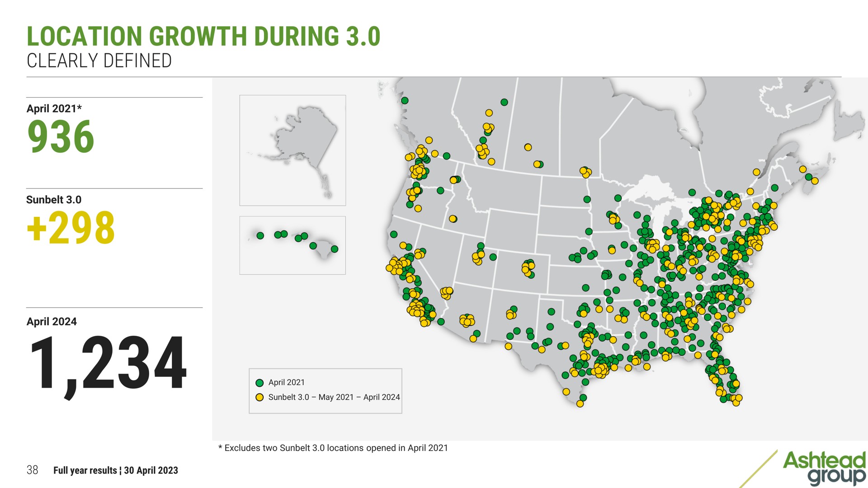The height and width of the screenshot is (488, 868).
Task: Select legend text 'Sunbelt 3.0 – May 2021 – April 2024'
Action: tap(334, 397)
